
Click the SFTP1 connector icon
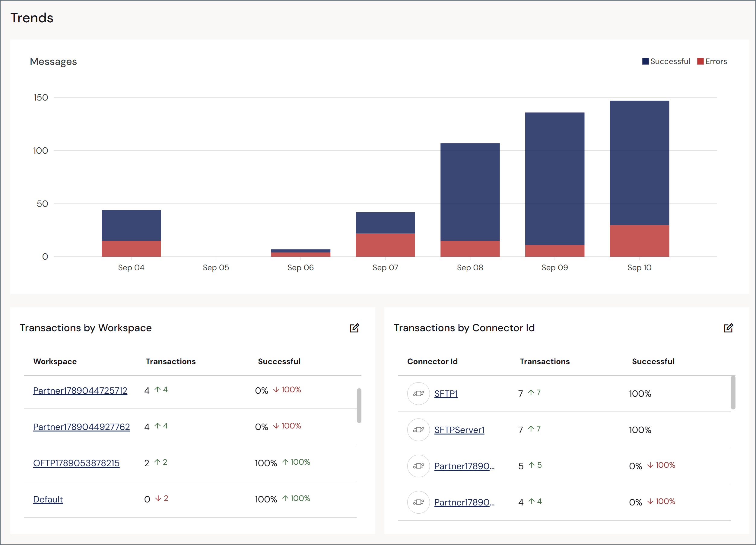point(418,393)
